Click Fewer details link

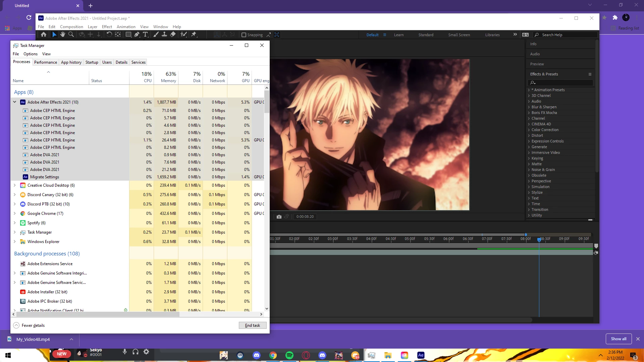[33, 325]
